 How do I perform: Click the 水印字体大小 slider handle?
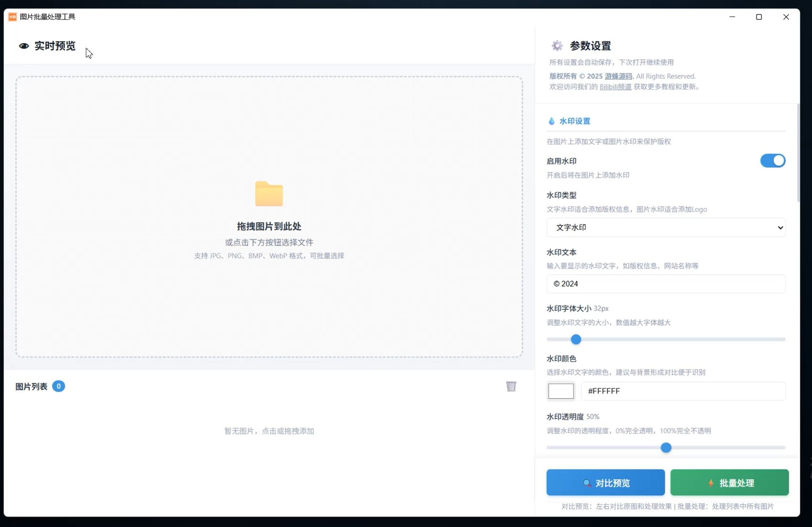coord(576,339)
